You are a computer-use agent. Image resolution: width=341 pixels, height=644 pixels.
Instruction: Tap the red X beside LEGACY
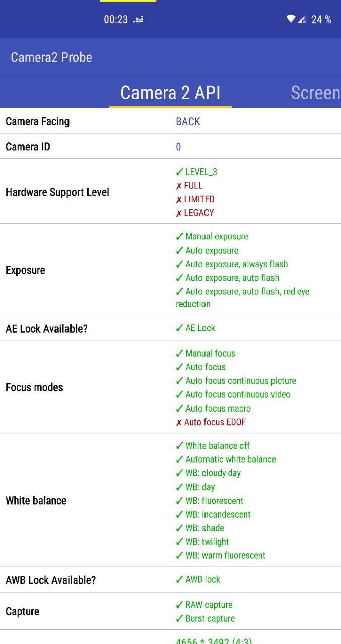179,213
